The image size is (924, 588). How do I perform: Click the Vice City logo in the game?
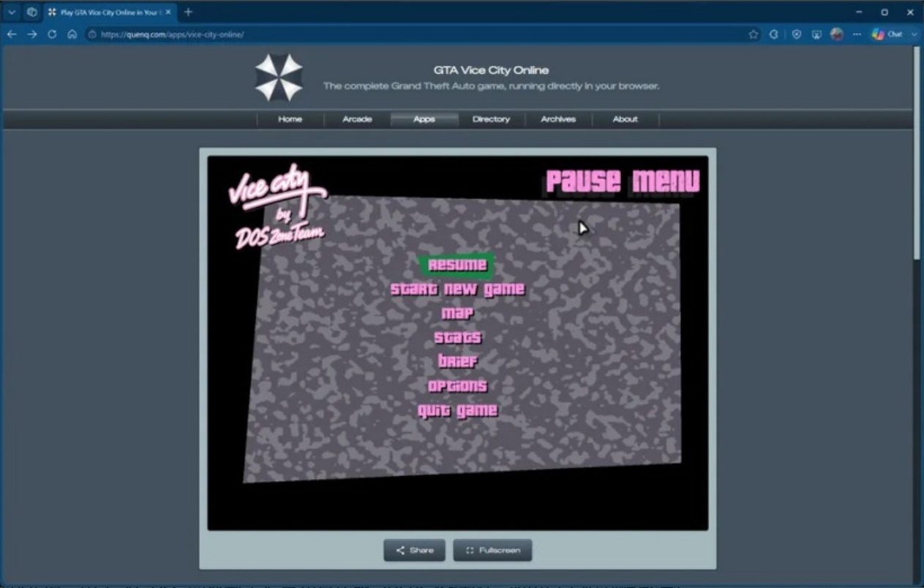click(x=277, y=207)
